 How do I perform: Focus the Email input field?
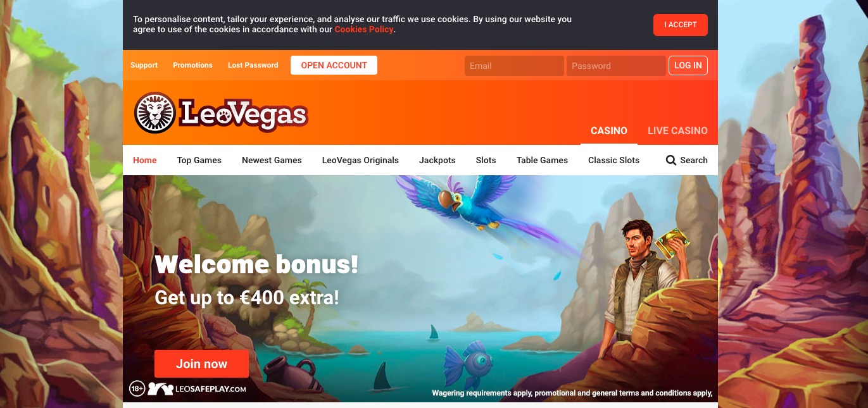(x=514, y=66)
